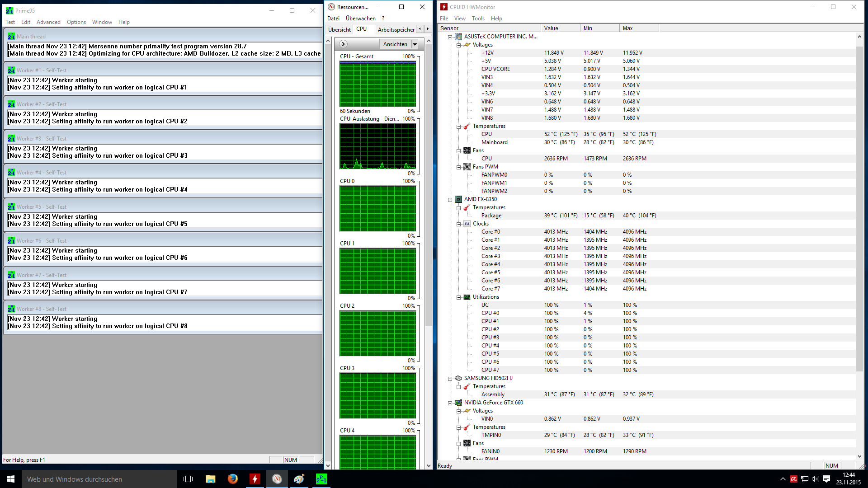
Task: Open the Action Center notification icon
Action: 826,479
